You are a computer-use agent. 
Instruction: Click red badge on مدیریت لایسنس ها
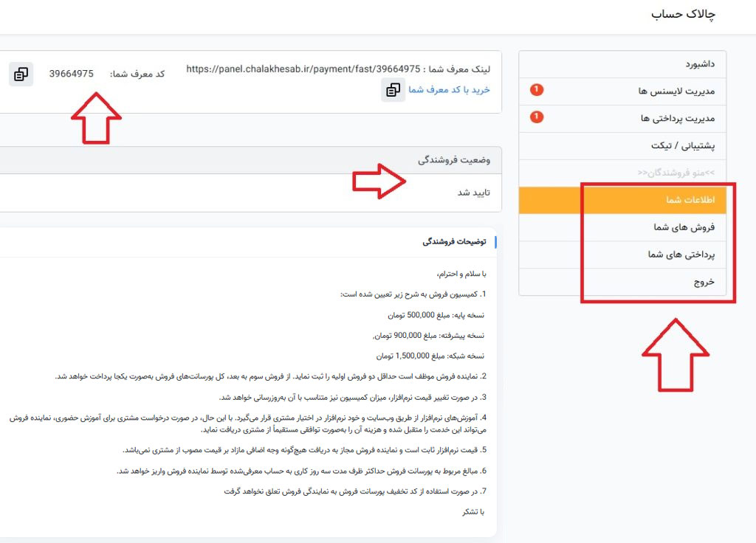pos(537,90)
